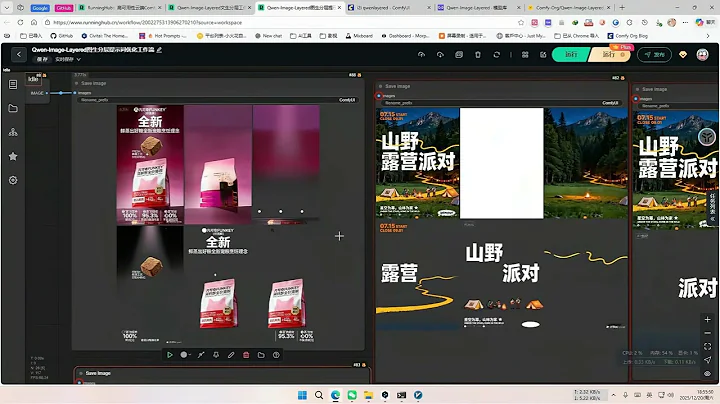Viewport: 720px width, 404px height.
Task: Zoom in with the canvas plus button
Action: pyautogui.click(x=707, y=319)
